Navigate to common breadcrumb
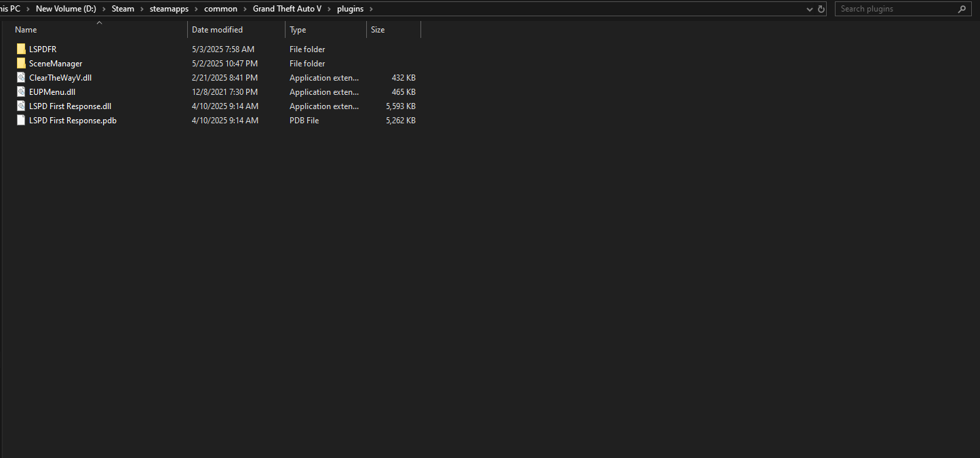 220,9
